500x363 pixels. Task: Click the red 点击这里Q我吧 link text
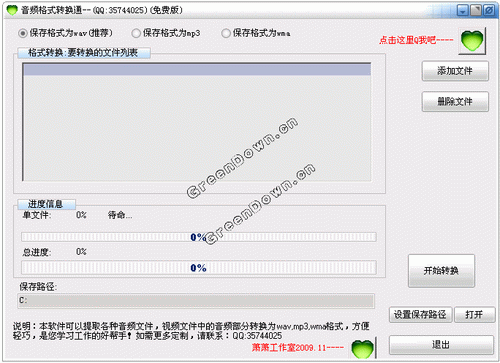tap(416, 40)
